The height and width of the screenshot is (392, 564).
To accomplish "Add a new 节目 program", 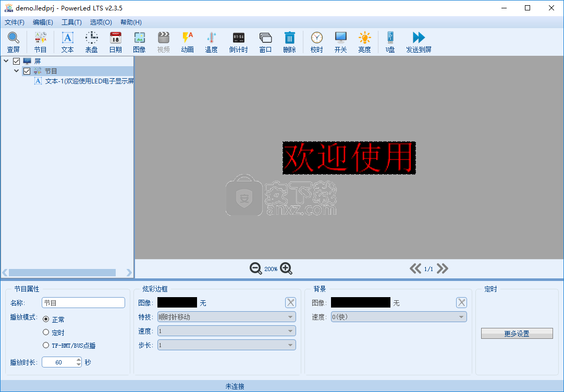I will (x=40, y=42).
